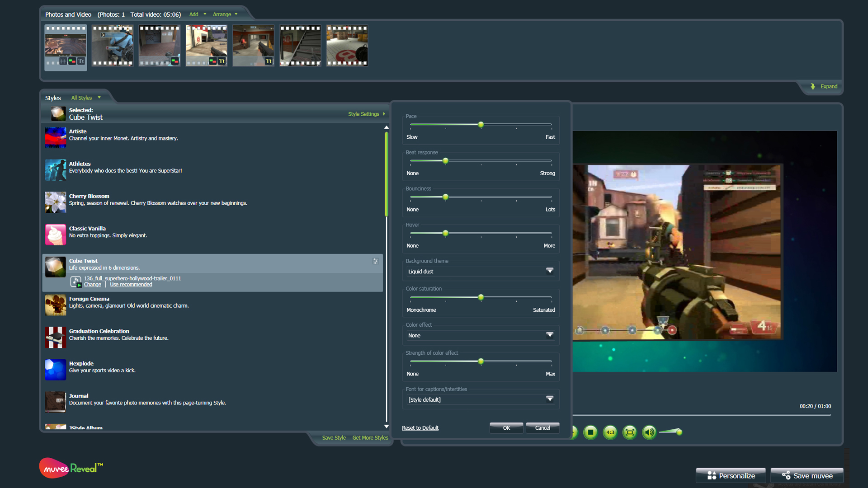The width and height of the screenshot is (868, 488).
Task: Open style settings icon on the Cube Twist row
Action: pyautogui.click(x=375, y=261)
